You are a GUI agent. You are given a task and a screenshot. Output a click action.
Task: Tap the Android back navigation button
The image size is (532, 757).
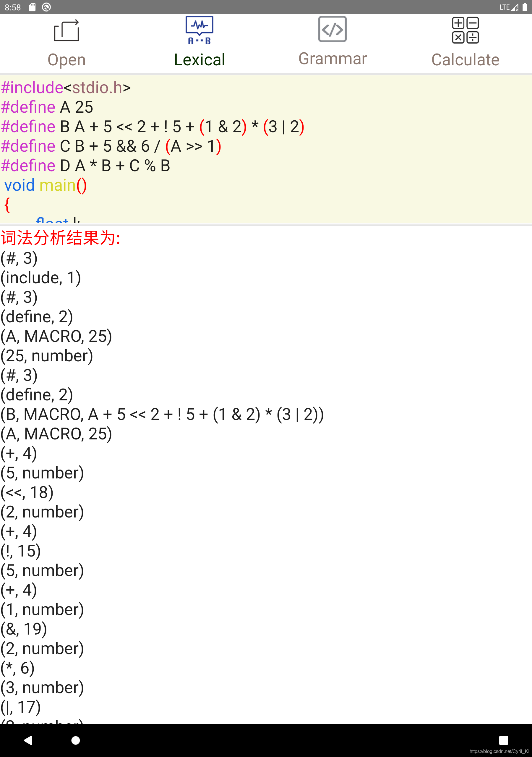pos(28,740)
